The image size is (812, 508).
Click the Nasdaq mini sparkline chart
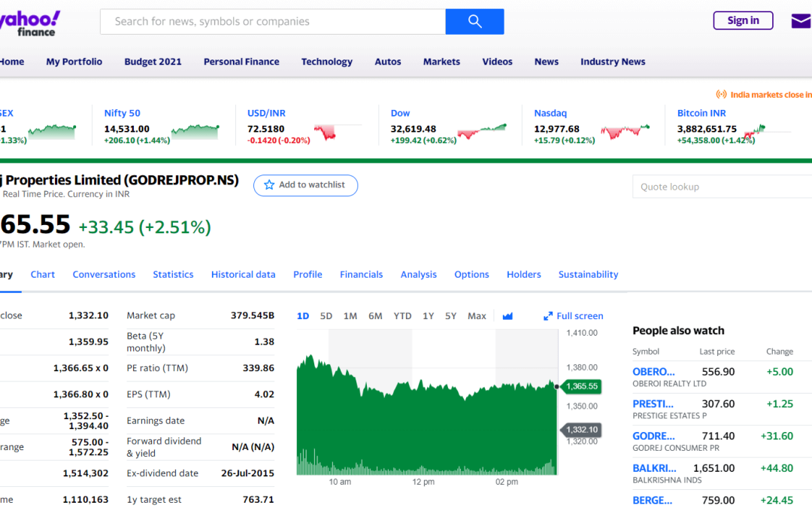pyautogui.click(x=625, y=132)
